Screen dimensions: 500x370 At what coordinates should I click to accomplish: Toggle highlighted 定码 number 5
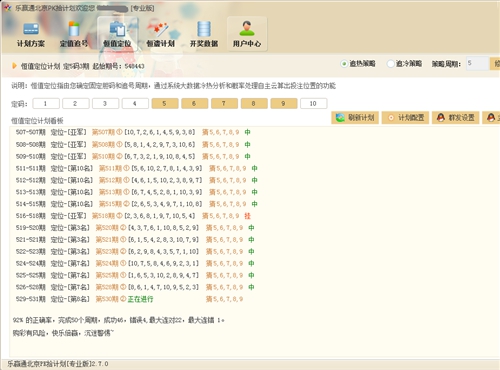tap(165, 103)
